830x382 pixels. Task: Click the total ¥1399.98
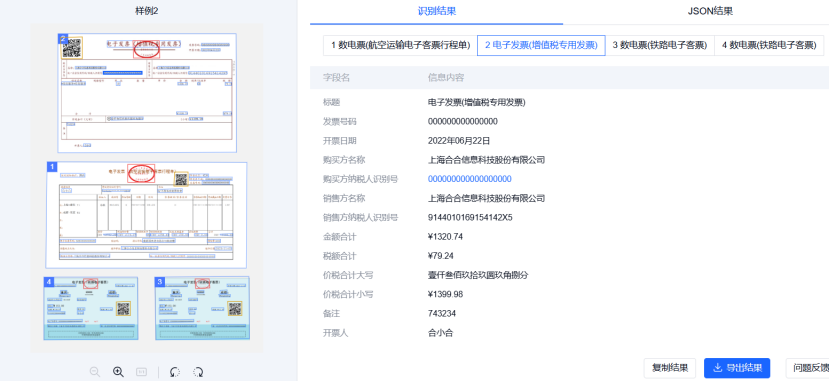tap(445, 294)
